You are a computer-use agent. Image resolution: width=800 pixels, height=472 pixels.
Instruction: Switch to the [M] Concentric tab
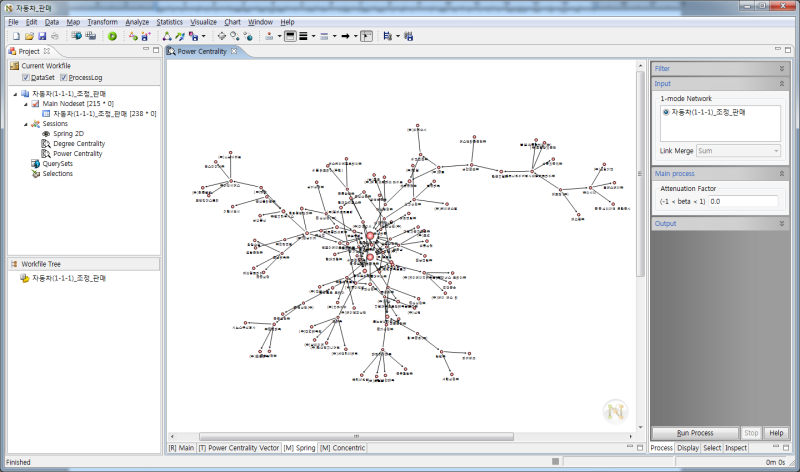click(342, 448)
